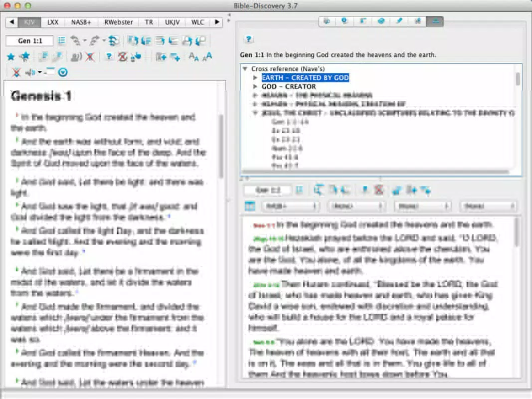
Task: Click the blue table layout icon left of the NASB+ dropdown
Action: pyautogui.click(x=250, y=206)
